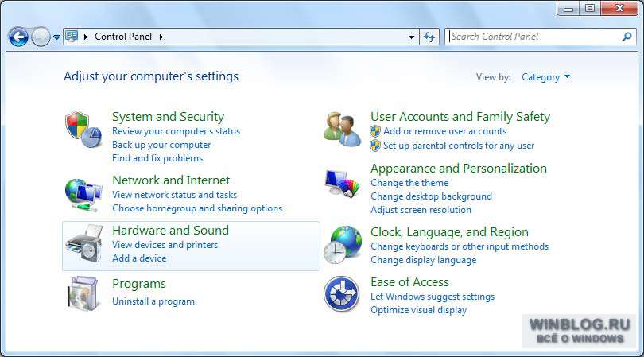Click Let Windows suggest settings
The image size is (644, 357).
point(433,297)
